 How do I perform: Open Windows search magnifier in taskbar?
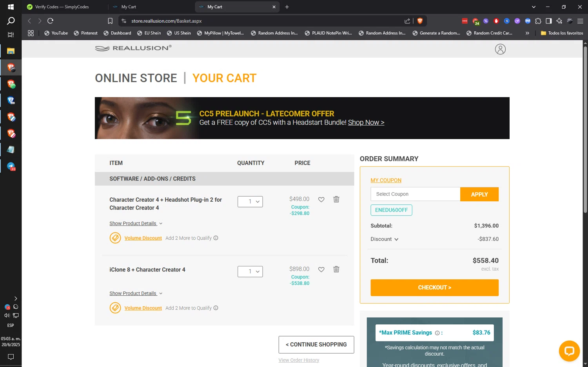tap(11, 21)
